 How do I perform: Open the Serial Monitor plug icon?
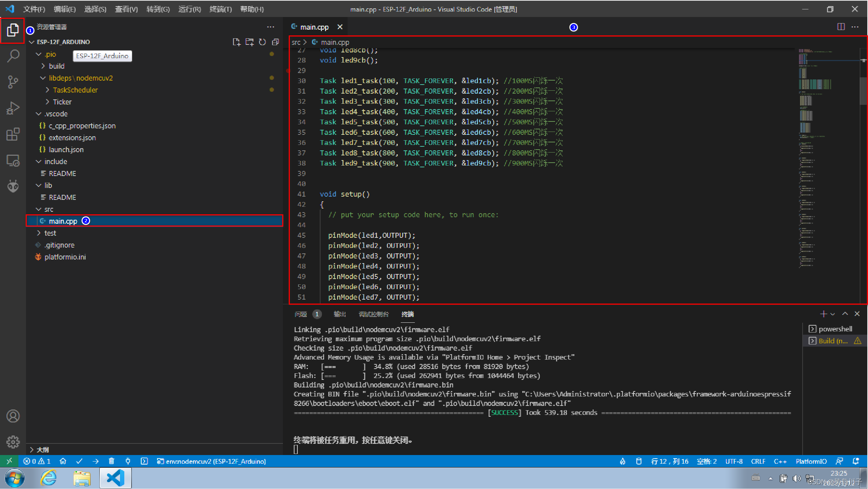128,461
